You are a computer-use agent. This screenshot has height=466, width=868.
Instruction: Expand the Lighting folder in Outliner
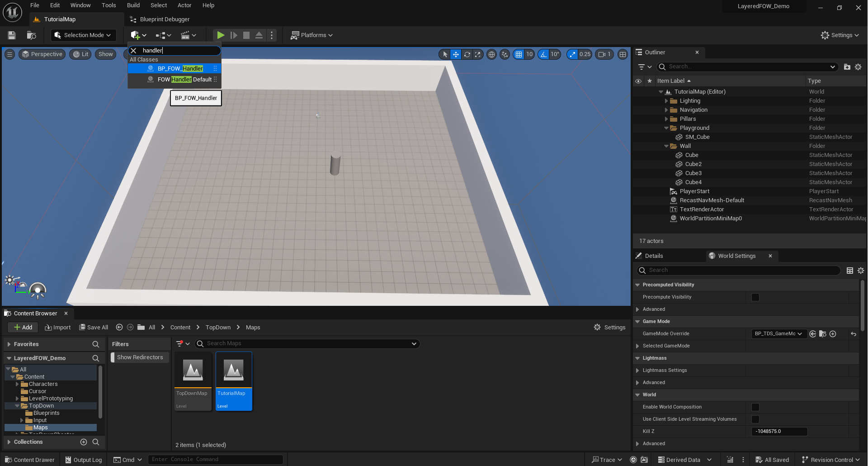click(666, 101)
